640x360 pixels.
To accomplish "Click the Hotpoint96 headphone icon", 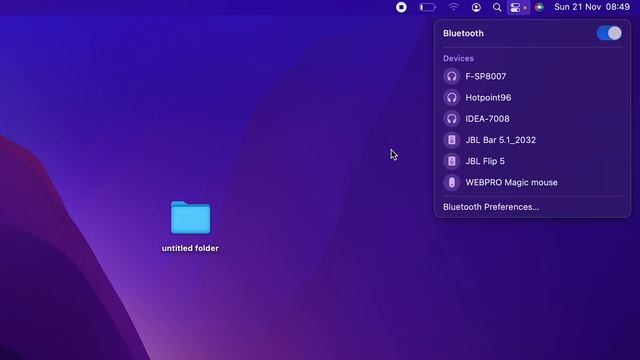I will (451, 98).
